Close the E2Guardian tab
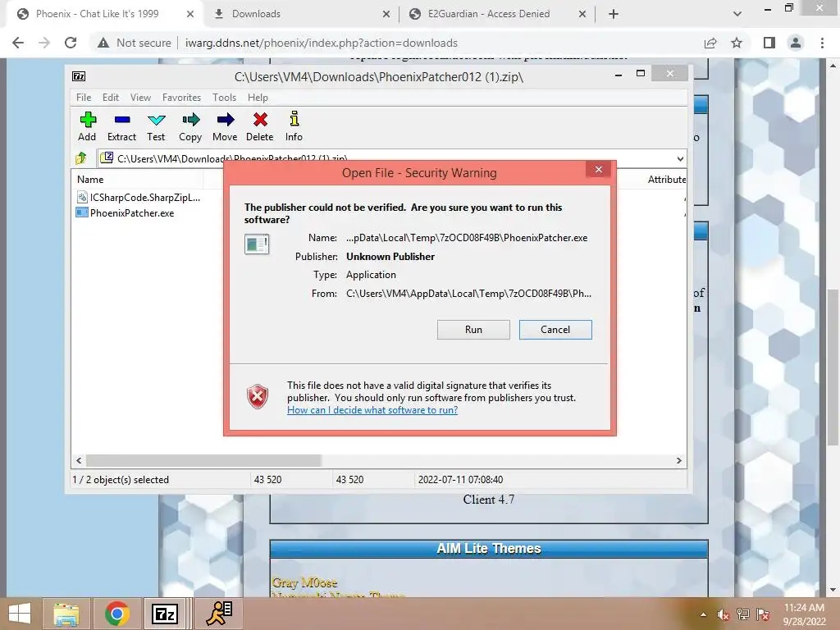 tap(582, 15)
